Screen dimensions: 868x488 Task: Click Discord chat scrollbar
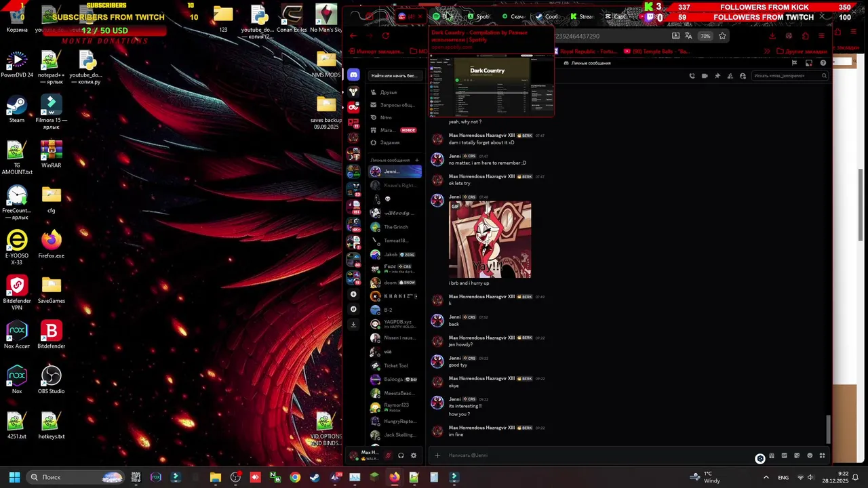click(827, 428)
